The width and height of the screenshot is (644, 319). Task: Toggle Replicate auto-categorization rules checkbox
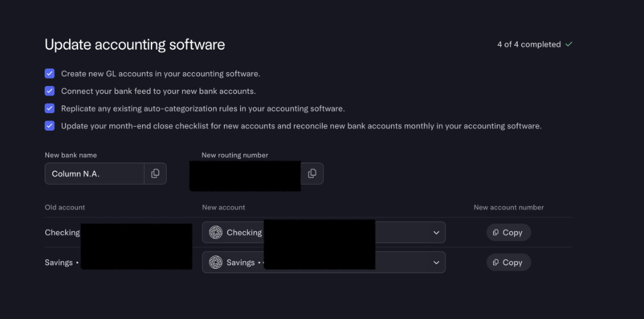[x=50, y=108]
